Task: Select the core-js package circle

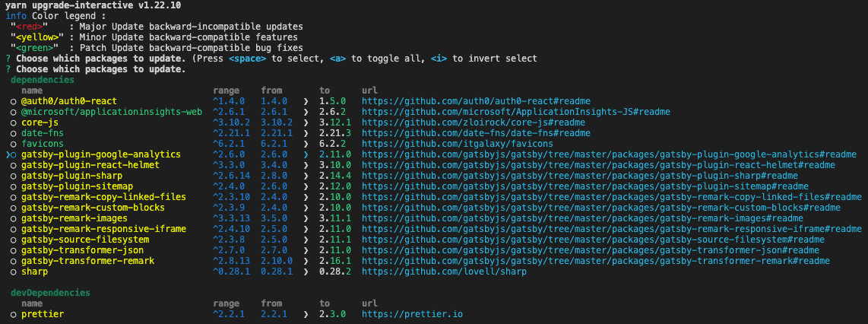Action: 14,122
